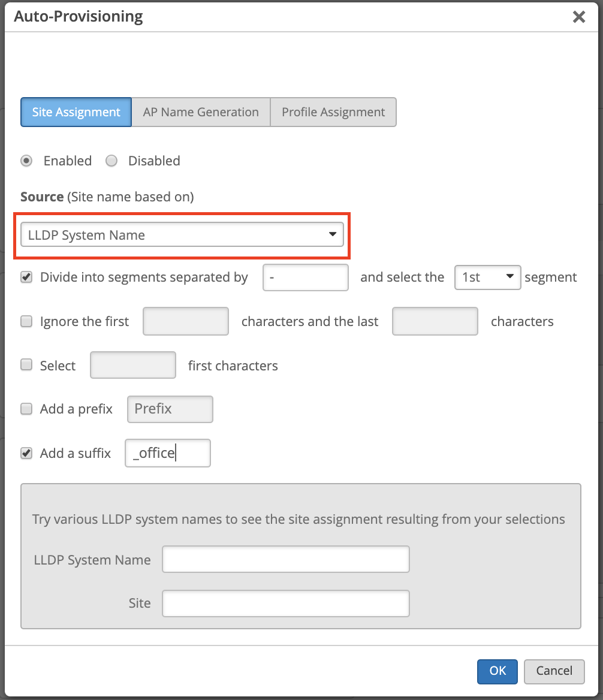Open the AP Name Generation tab
This screenshot has height=700, width=603.
(201, 112)
